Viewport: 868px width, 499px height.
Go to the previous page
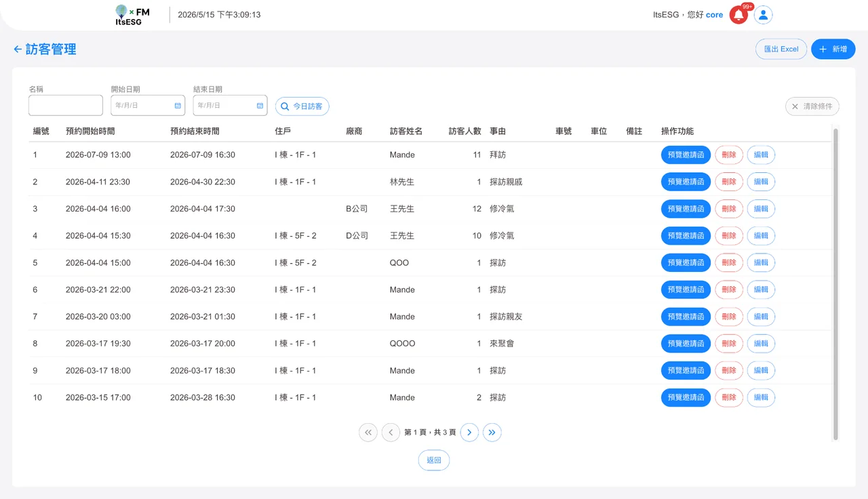pos(391,433)
